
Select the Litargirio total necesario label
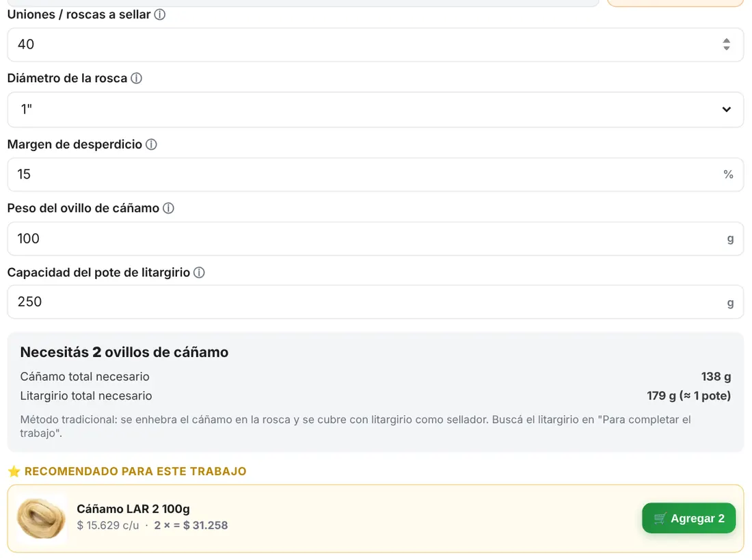coord(86,396)
